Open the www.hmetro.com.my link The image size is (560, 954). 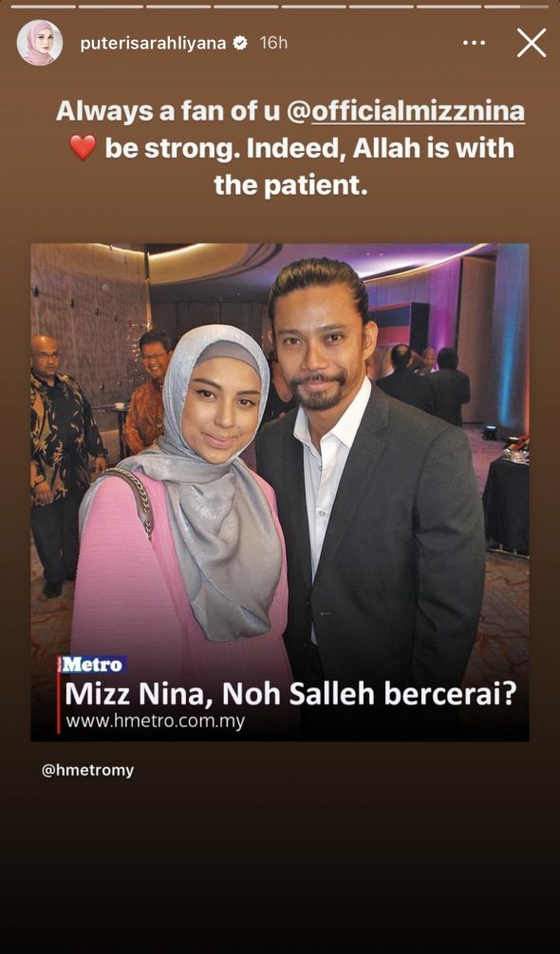tap(155, 721)
